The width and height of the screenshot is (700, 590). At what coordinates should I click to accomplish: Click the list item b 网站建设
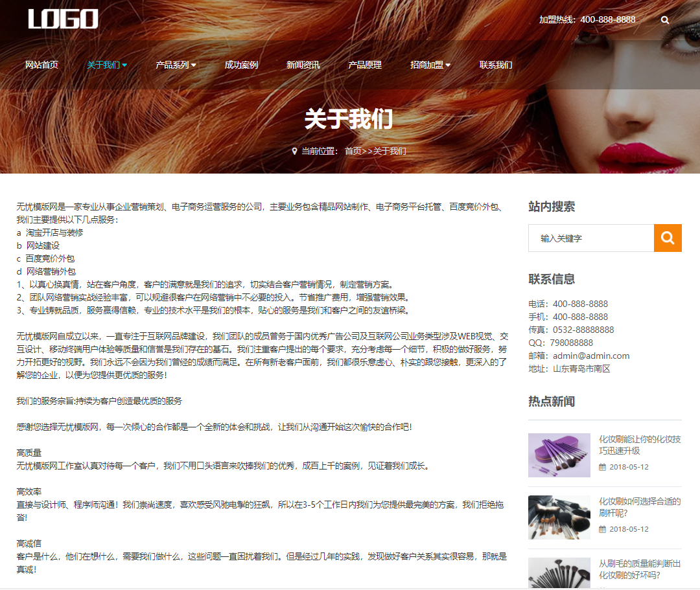tap(38, 245)
